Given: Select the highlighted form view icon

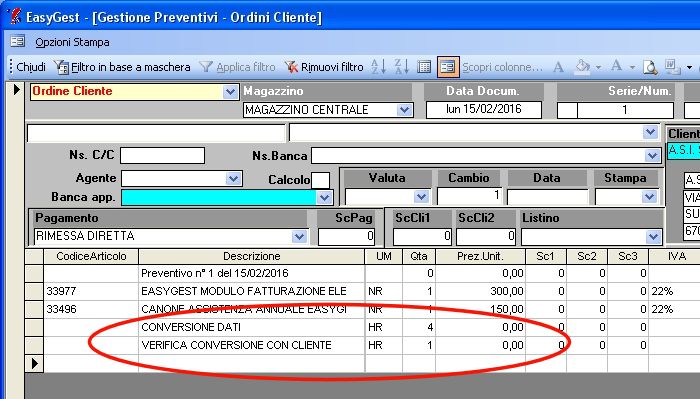Looking at the screenshot, I should (x=448, y=67).
